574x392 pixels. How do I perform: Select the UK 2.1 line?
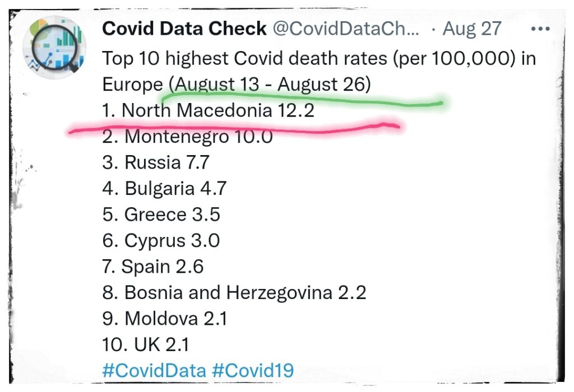(x=139, y=344)
